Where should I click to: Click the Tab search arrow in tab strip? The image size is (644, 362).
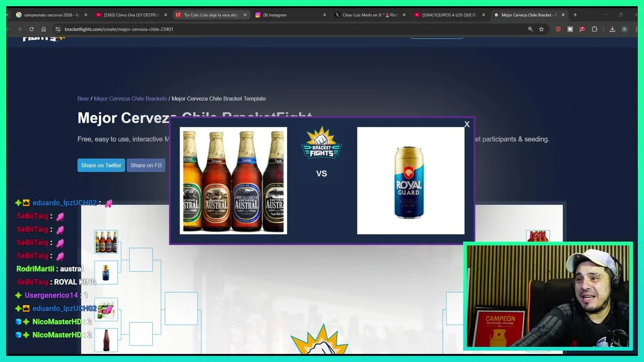(x=8, y=15)
